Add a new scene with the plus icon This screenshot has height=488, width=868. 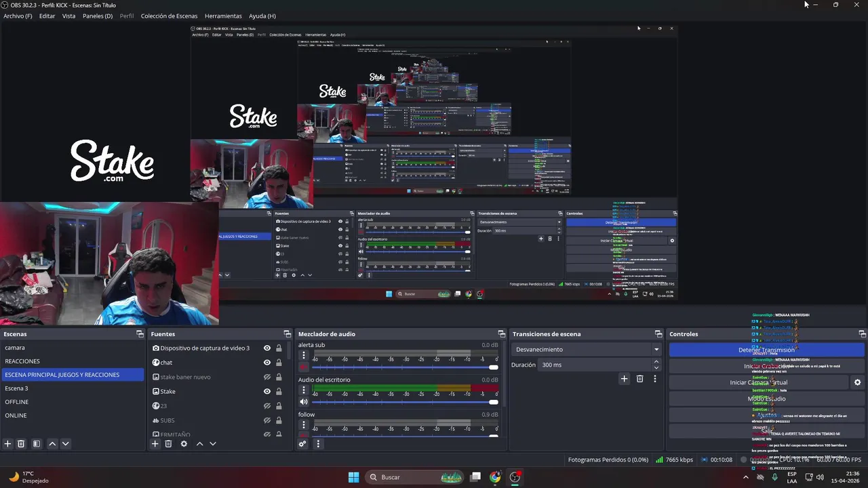[7, 444]
